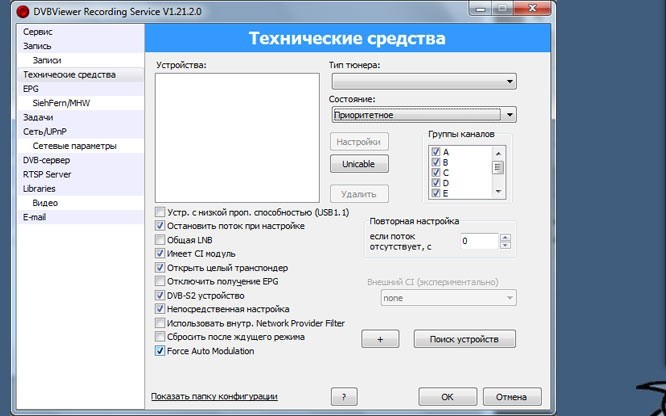The height and width of the screenshot is (416, 666).
Task: Increase the stream missing seconds spinner
Action: click(x=505, y=237)
